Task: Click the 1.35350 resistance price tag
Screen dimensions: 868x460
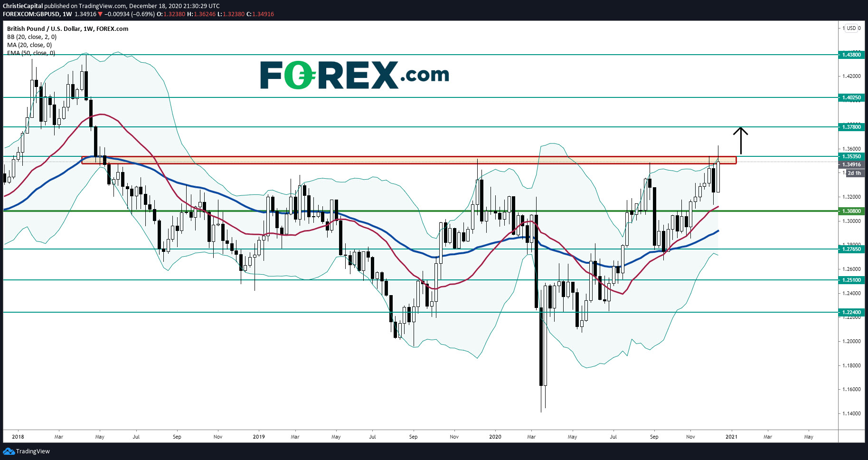Action: pyautogui.click(x=851, y=156)
